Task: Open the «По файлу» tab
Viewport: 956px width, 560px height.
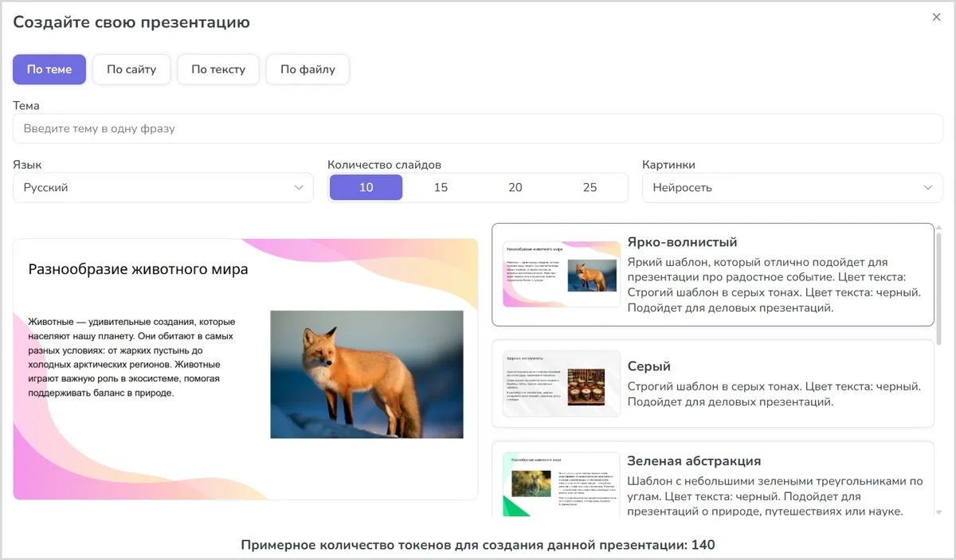Action: [x=308, y=69]
